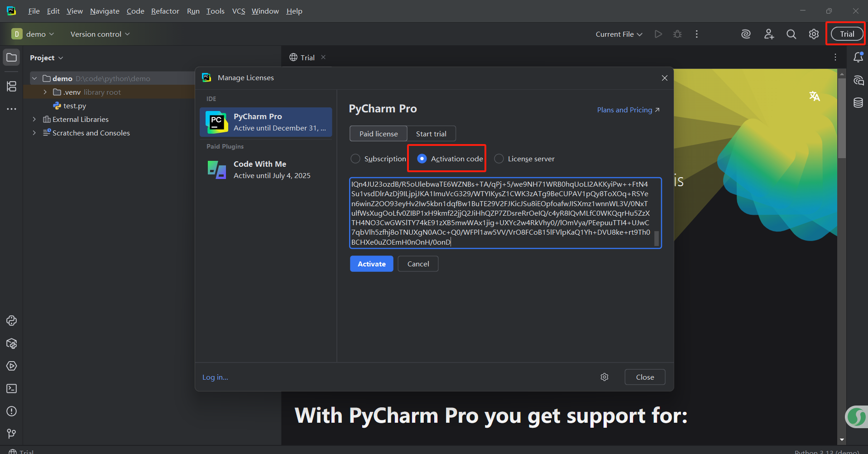The image size is (868, 454).
Task: Click the Log in... link
Action: click(215, 377)
